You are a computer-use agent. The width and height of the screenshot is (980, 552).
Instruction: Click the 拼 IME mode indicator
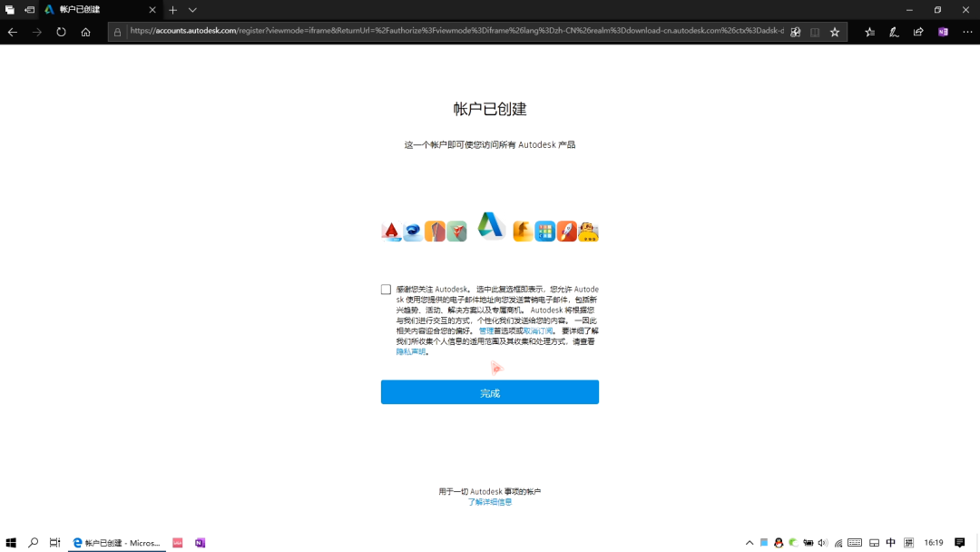click(x=908, y=543)
